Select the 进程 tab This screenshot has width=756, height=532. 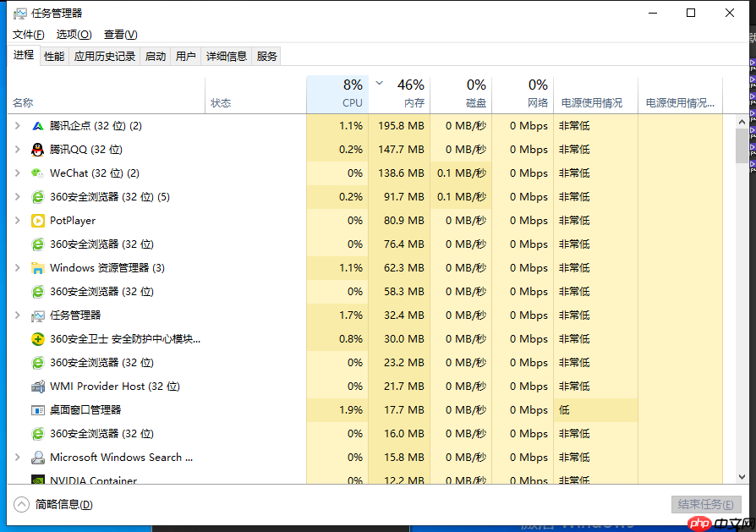23,55
